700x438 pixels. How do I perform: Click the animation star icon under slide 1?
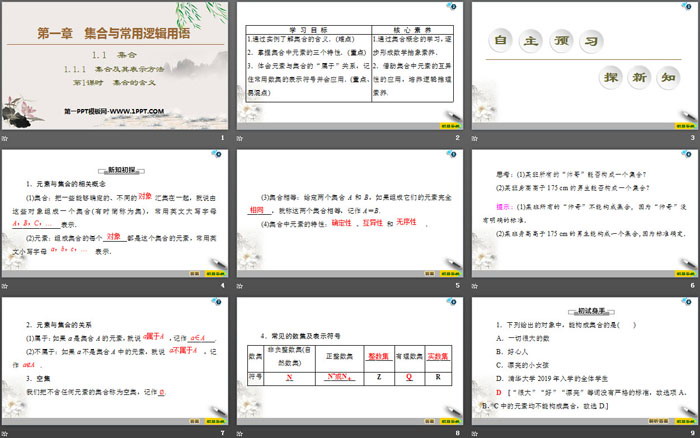coord(6,138)
